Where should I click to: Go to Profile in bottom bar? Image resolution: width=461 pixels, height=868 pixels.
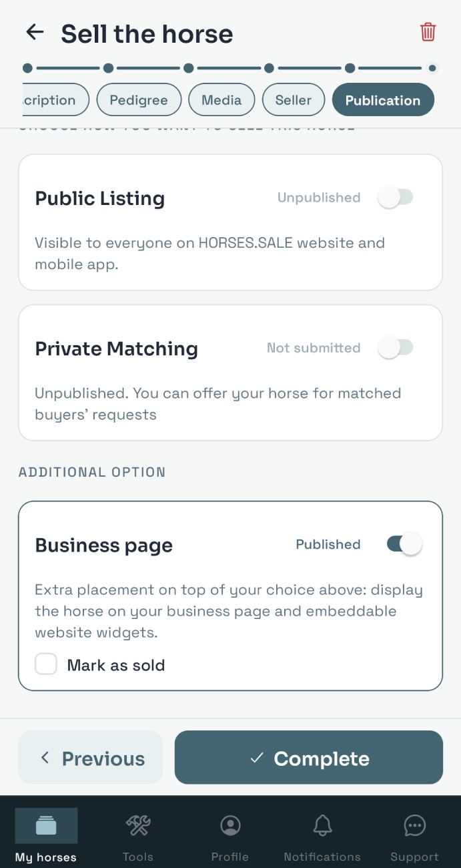(230, 827)
